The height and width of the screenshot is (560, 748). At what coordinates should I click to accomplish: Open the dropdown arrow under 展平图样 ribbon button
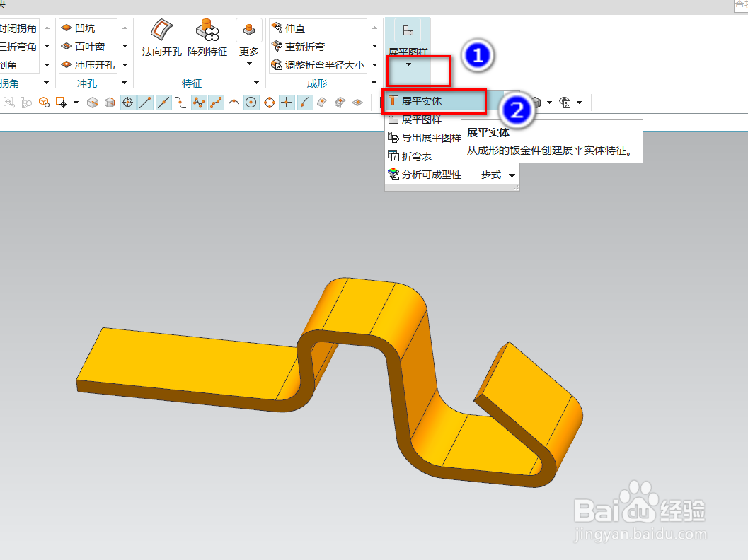(x=408, y=64)
